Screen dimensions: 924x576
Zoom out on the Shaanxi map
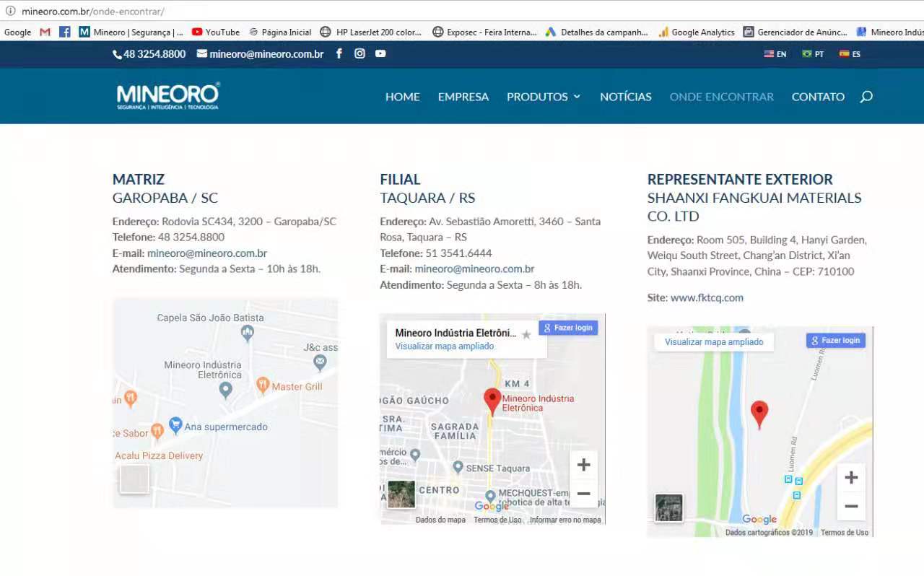point(851,506)
